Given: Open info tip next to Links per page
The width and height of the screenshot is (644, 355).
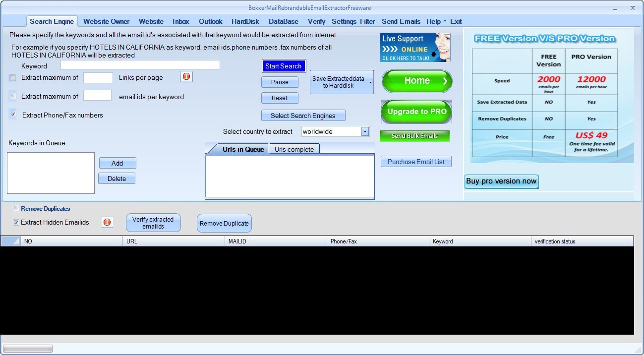Looking at the screenshot, I should [186, 77].
